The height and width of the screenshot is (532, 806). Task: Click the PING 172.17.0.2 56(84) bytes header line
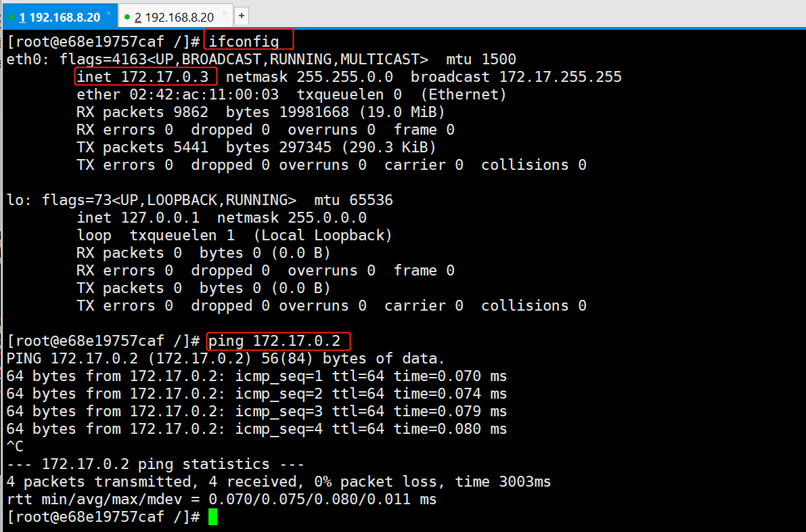click(x=225, y=358)
